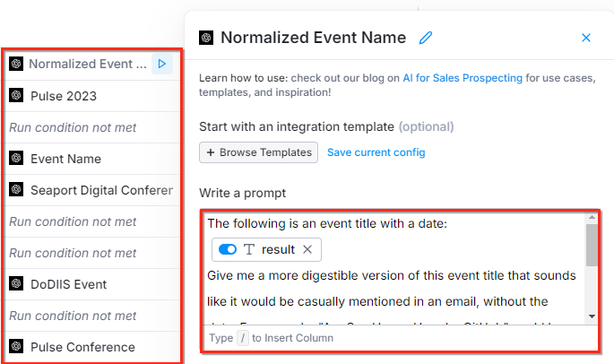Click OpenAI icon in Pulse 2023 cell
This screenshot has width=614, height=364.
(16, 95)
